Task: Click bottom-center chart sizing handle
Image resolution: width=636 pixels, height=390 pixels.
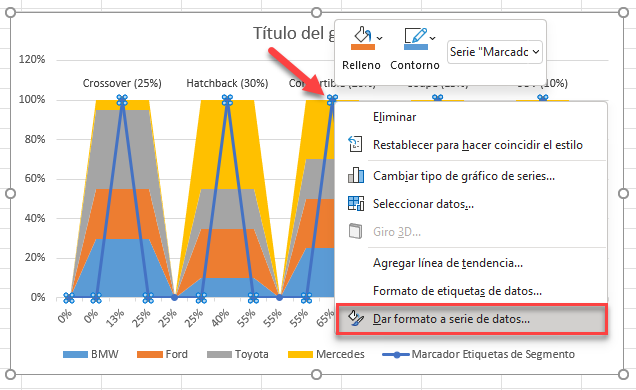Action: point(317,374)
